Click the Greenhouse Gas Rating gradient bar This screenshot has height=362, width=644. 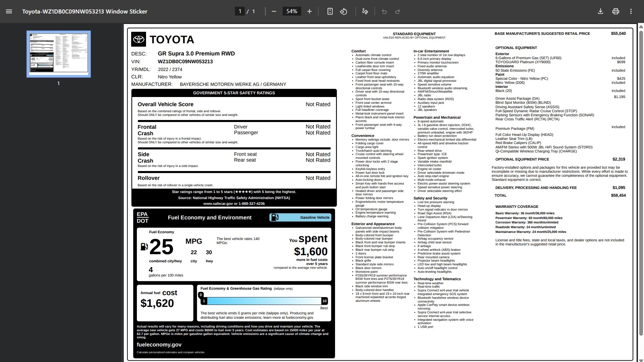[x=264, y=301]
